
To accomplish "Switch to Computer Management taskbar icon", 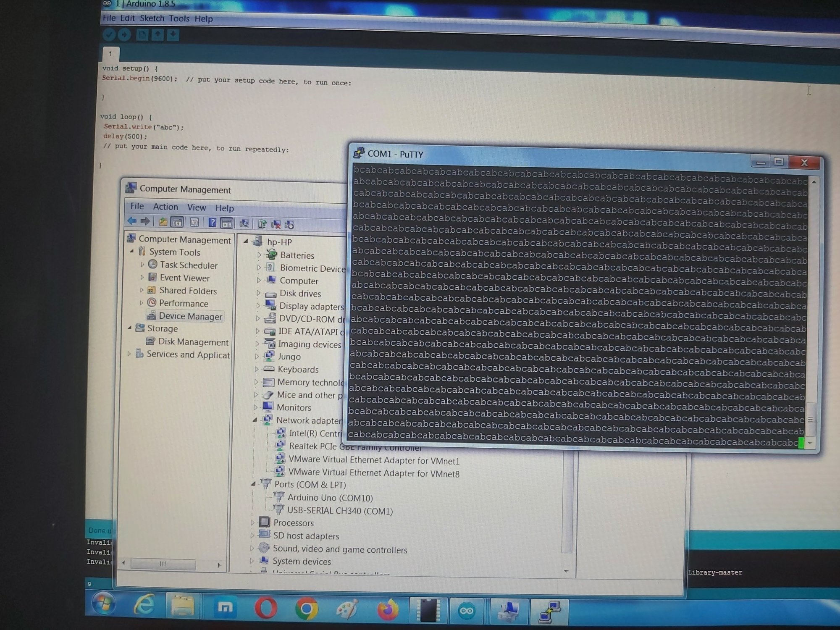I will tap(508, 611).
